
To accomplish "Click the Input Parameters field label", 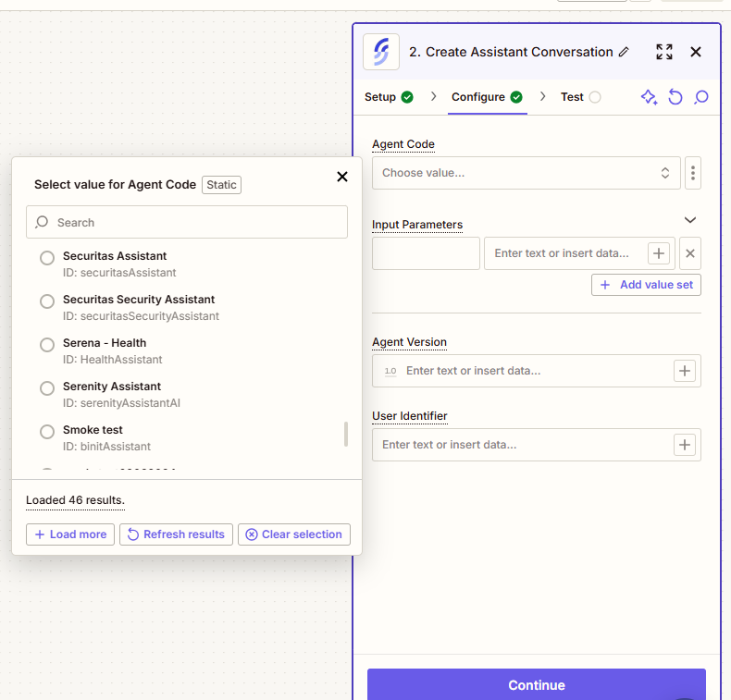I will click(x=417, y=225).
